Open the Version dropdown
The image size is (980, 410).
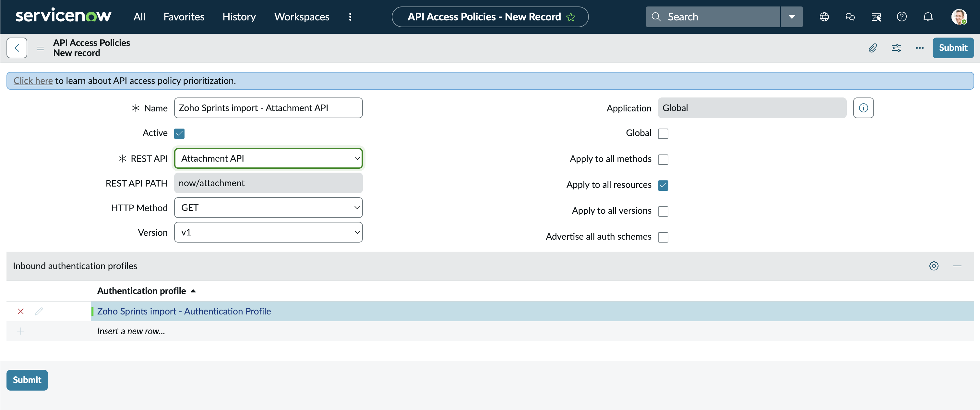pos(268,232)
